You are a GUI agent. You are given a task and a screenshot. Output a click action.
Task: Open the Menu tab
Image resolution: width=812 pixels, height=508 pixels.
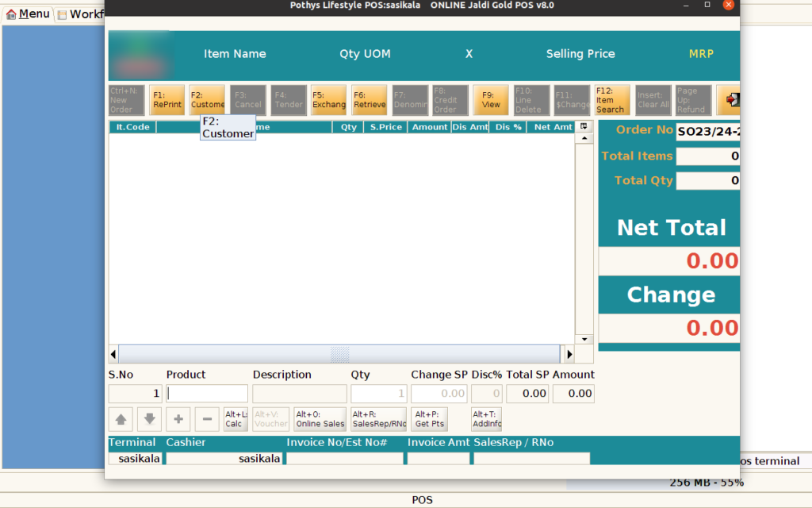point(29,14)
